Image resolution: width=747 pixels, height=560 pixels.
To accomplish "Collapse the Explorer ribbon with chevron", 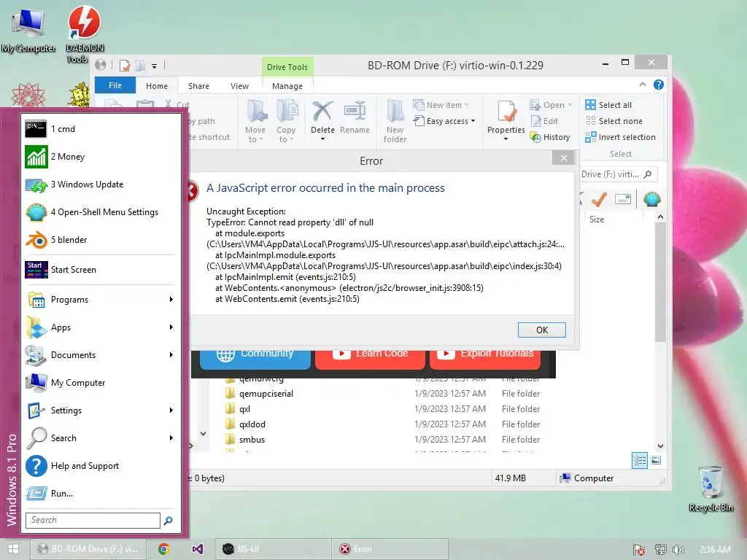I will [642, 85].
